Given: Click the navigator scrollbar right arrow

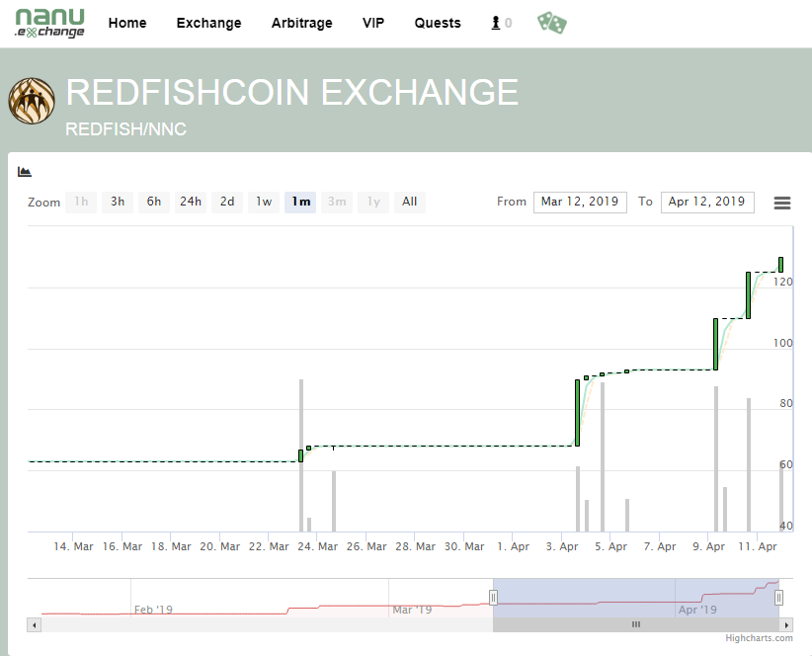Looking at the screenshot, I should [786, 625].
